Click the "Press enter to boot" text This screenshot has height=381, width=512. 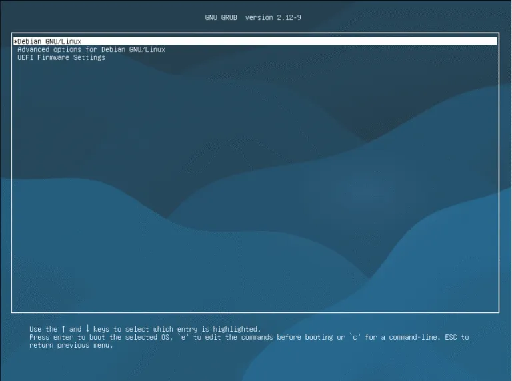coord(67,337)
